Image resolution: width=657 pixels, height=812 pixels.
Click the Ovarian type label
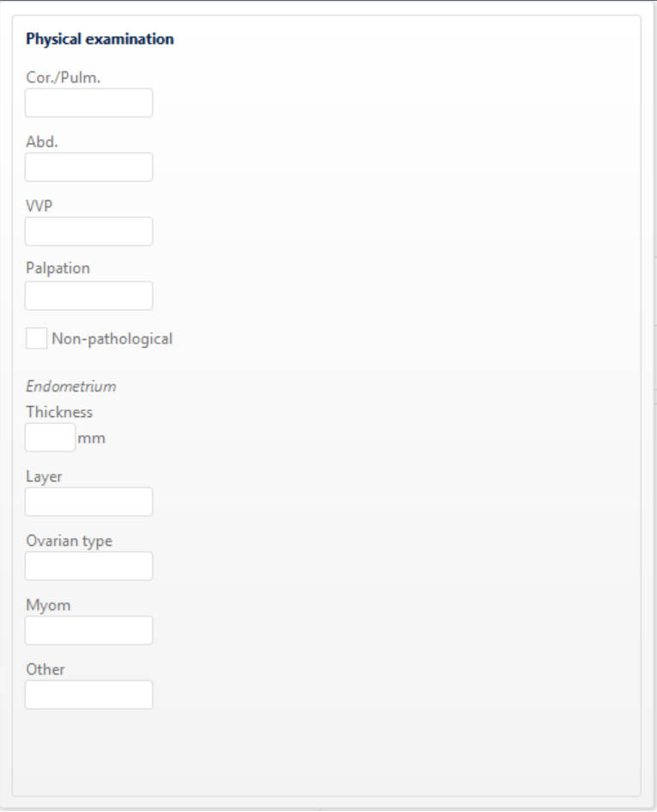(69, 541)
